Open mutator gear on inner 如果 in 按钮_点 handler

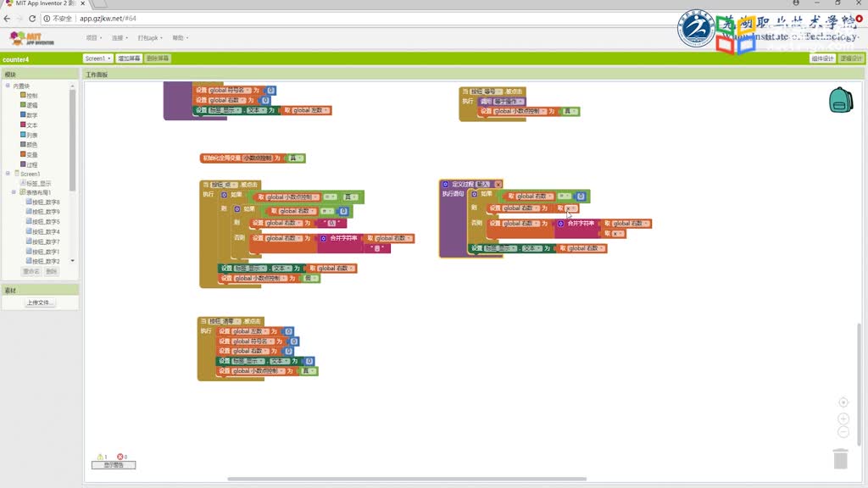tap(237, 209)
